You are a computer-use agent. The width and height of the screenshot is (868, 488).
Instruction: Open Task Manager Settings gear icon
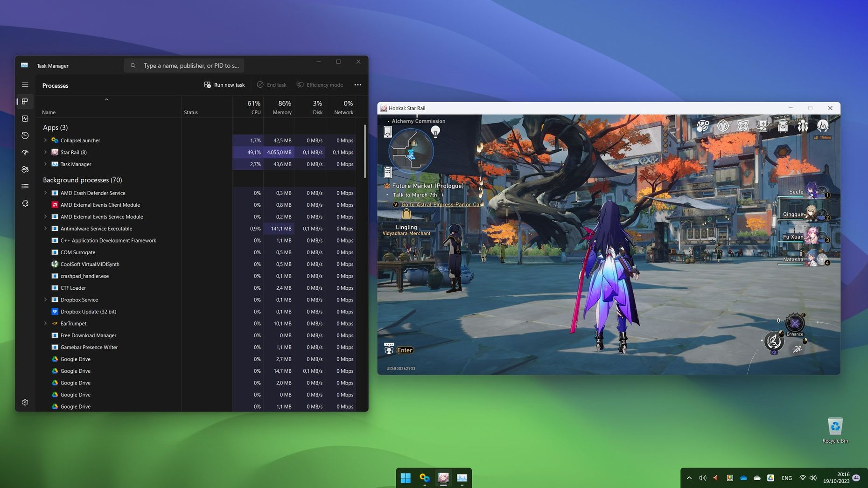(x=25, y=402)
